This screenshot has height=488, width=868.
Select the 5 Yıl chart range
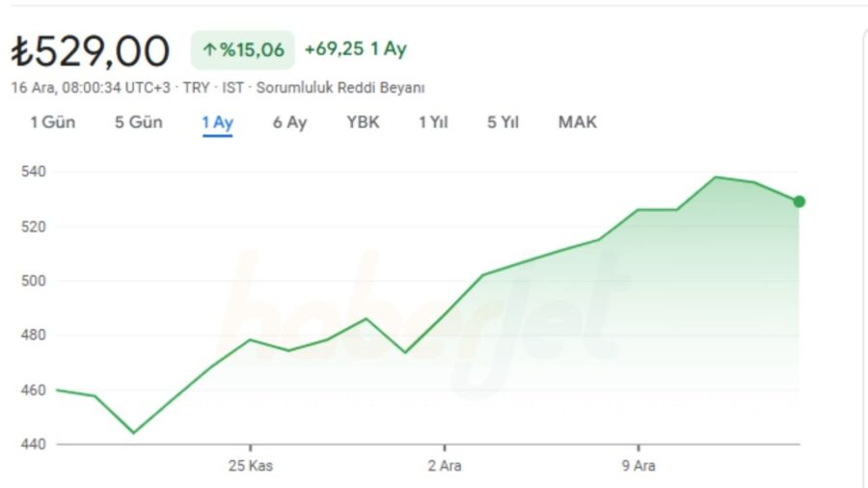[502, 122]
